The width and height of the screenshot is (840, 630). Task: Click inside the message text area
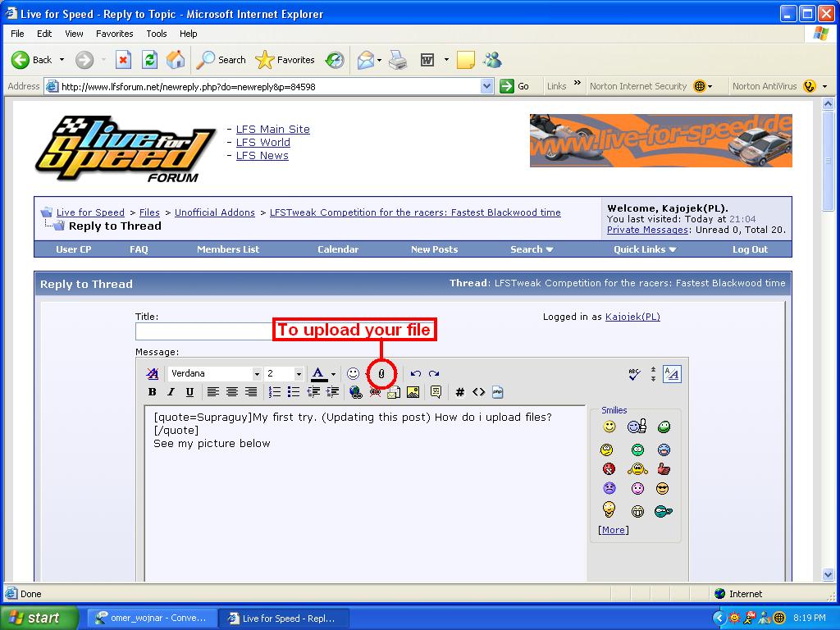click(365, 493)
